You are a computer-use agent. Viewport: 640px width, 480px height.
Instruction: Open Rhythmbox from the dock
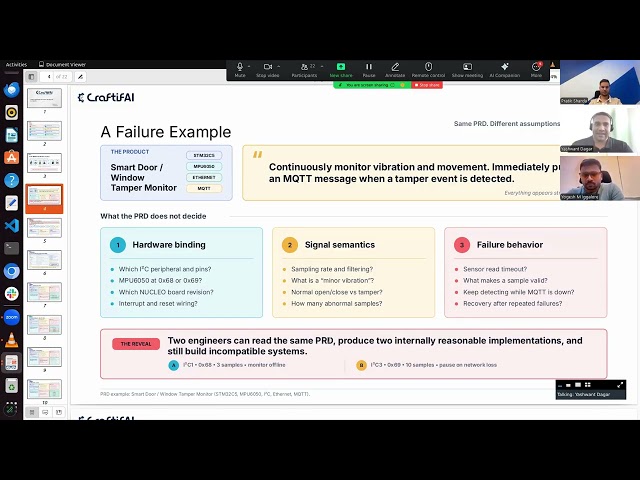point(11,112)
